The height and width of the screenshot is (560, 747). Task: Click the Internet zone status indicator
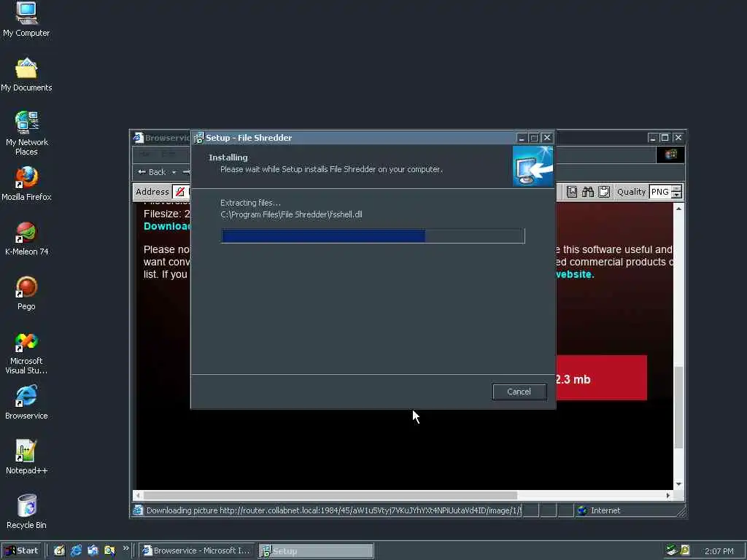[x=600, y=510]
